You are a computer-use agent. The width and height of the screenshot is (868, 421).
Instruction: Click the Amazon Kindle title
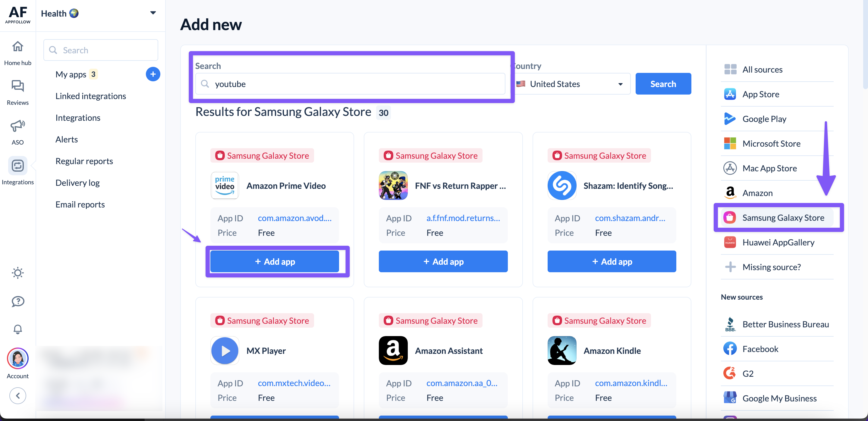pos(612,351)
